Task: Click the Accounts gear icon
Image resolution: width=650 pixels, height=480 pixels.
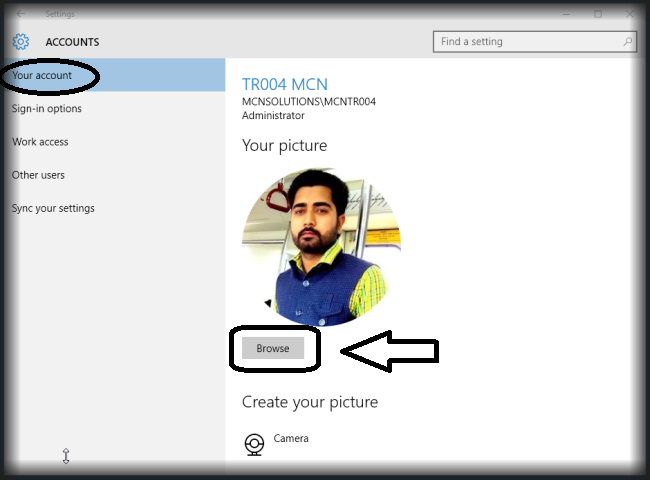Action: [21, 41]
